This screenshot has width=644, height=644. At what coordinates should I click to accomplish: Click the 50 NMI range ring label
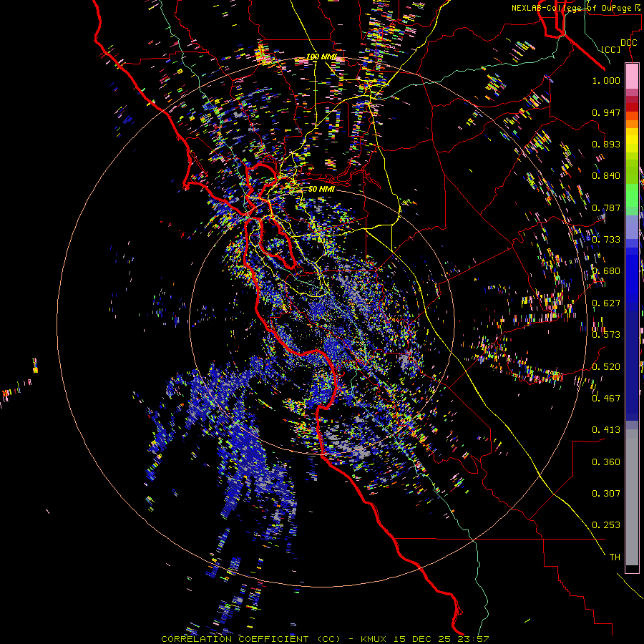[321, 190]
